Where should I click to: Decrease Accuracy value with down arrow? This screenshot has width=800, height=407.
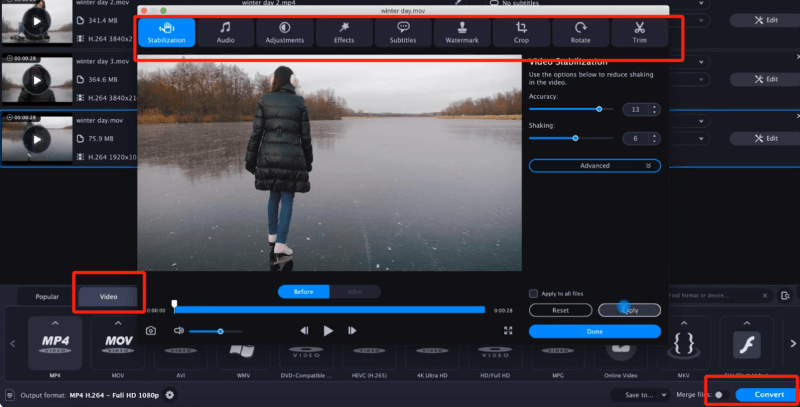point(654,112)
